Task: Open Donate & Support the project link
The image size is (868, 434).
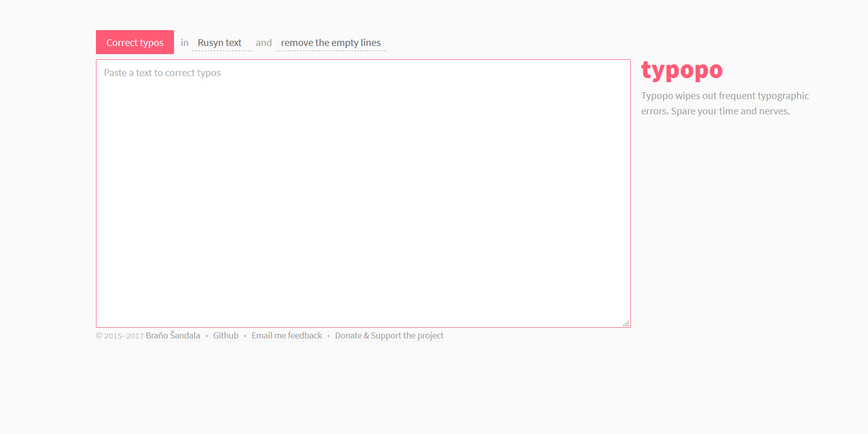Action: tap(389, 335)
